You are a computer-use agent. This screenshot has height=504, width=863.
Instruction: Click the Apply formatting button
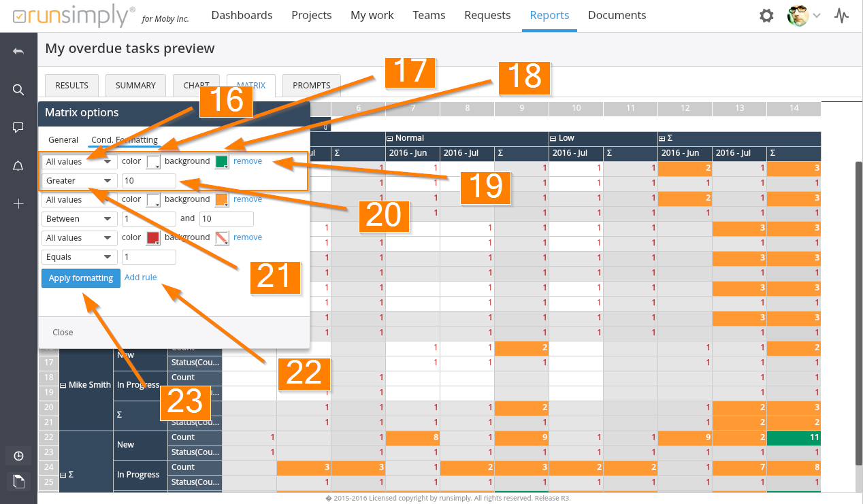tap(81, 278)
